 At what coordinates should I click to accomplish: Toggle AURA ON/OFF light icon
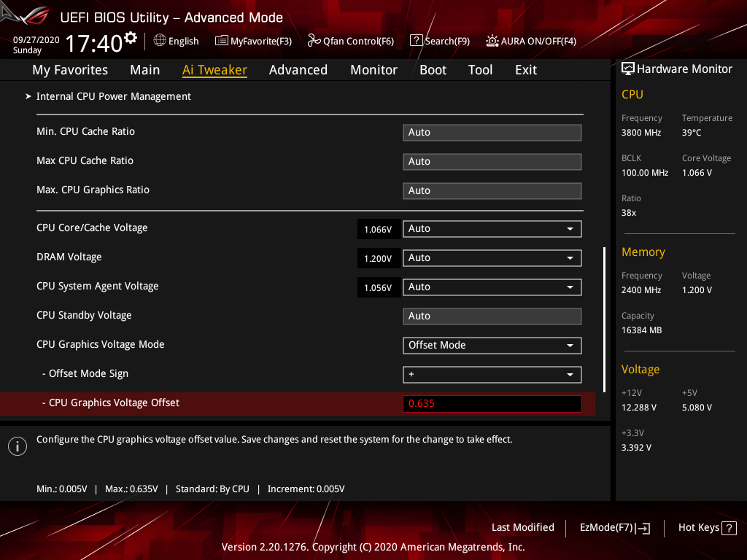pyautogui.click(x=492, y=41)
